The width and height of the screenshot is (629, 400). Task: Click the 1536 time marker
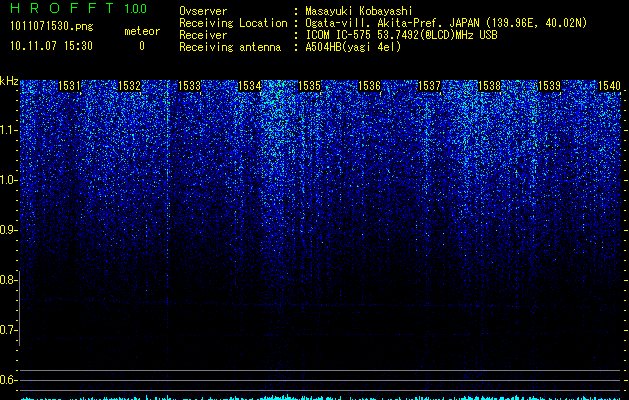click(369, 86)
